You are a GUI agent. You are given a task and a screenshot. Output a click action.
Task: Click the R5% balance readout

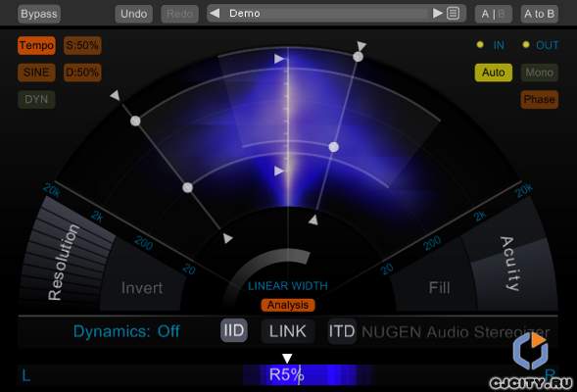coord(286,374)
